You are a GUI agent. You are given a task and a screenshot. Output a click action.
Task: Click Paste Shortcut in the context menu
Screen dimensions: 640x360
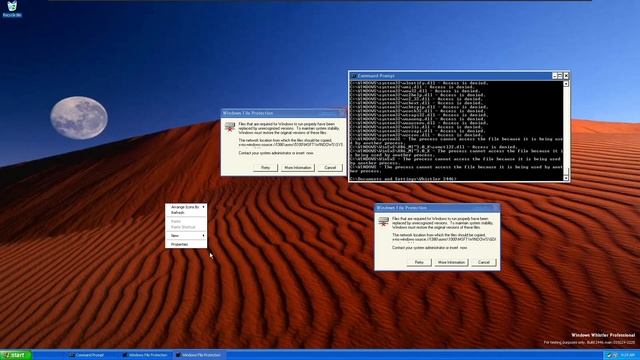tap(186, 227)
